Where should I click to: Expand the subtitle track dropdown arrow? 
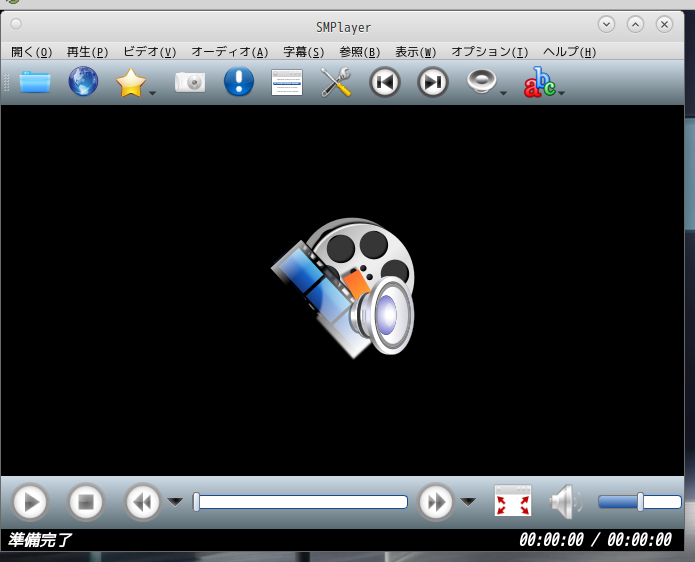562,93
